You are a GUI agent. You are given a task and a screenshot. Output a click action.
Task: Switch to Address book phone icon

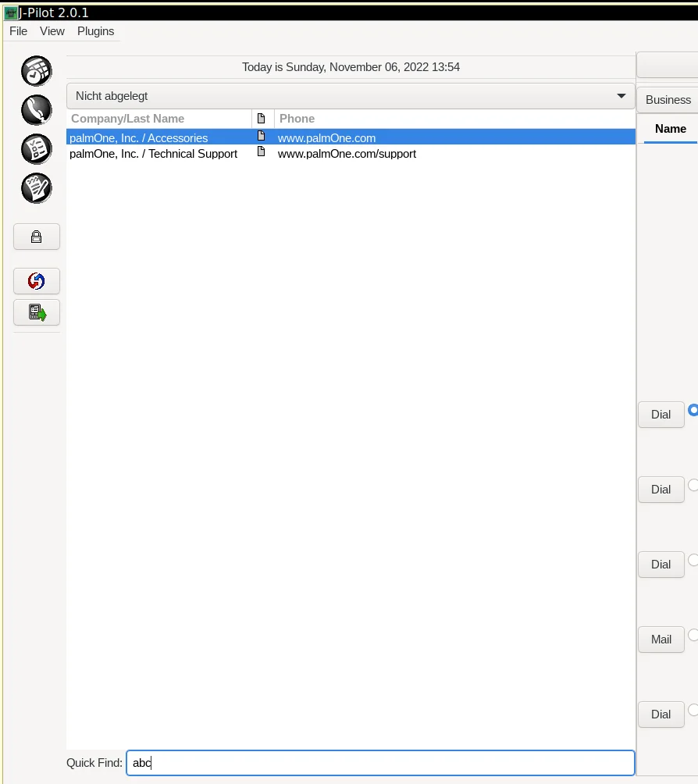tap(37, 110)
